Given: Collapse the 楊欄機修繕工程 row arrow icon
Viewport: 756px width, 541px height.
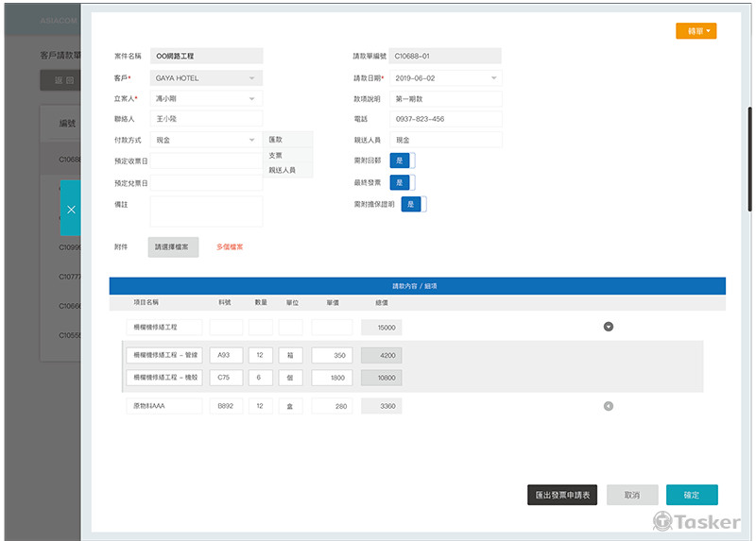Looking at the screenshot, I should click(x=609, y=327).
